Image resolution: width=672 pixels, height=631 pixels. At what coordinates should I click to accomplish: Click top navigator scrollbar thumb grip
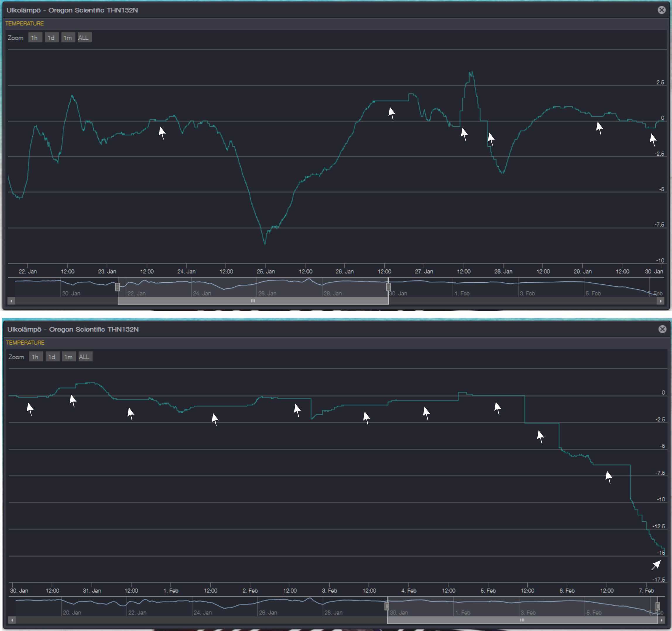[x=253, y=301]
